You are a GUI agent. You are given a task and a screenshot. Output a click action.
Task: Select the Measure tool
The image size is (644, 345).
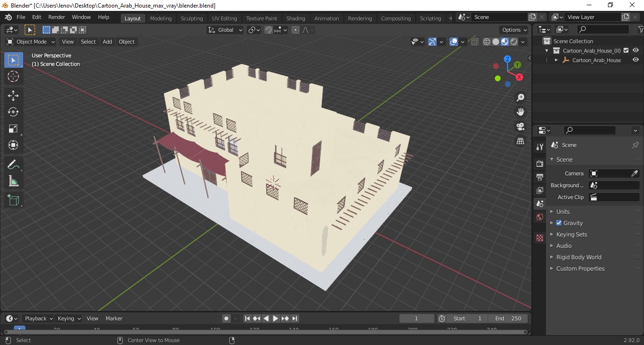(x=13, y=181)
